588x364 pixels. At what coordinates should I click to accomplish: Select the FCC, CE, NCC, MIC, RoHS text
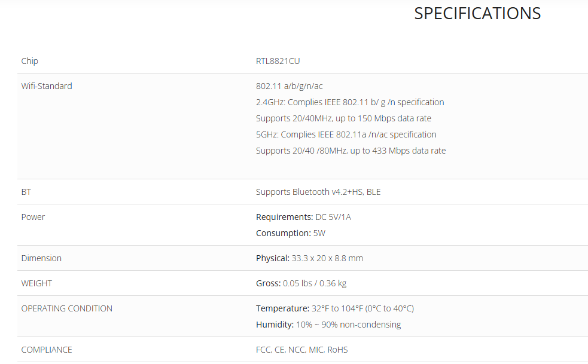[301, 350]
